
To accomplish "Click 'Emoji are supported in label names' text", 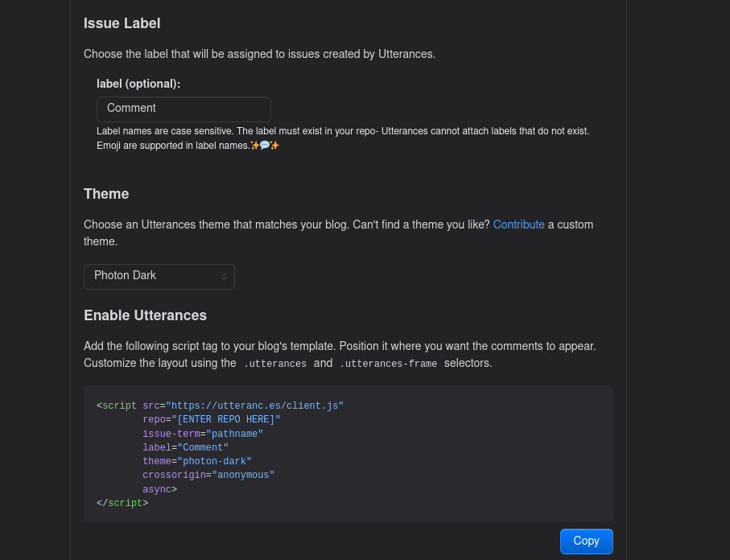I will [x=173, y=146].
